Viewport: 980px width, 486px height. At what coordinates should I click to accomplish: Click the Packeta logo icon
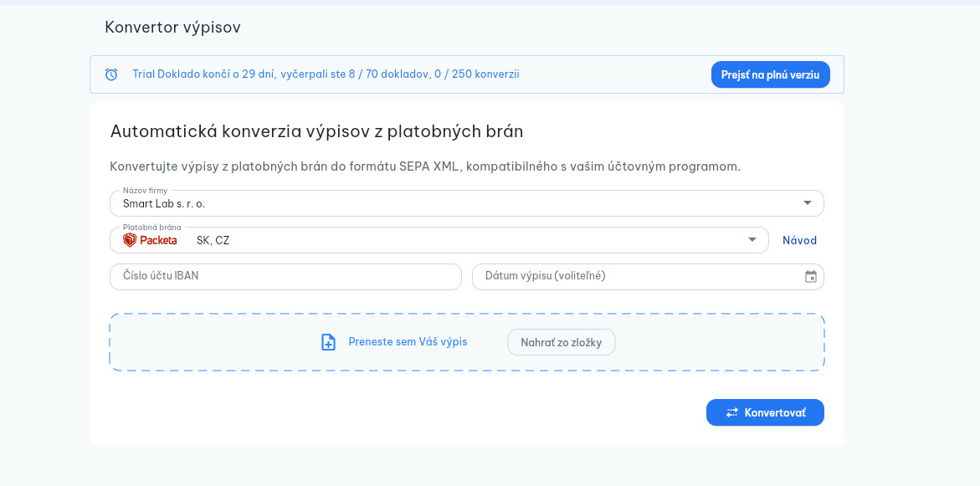130,240
